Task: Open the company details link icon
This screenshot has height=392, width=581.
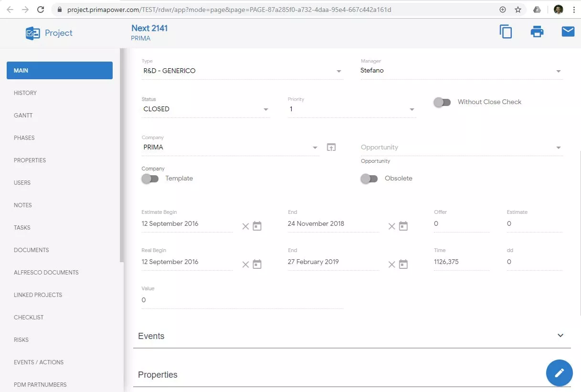Action: 331,147
